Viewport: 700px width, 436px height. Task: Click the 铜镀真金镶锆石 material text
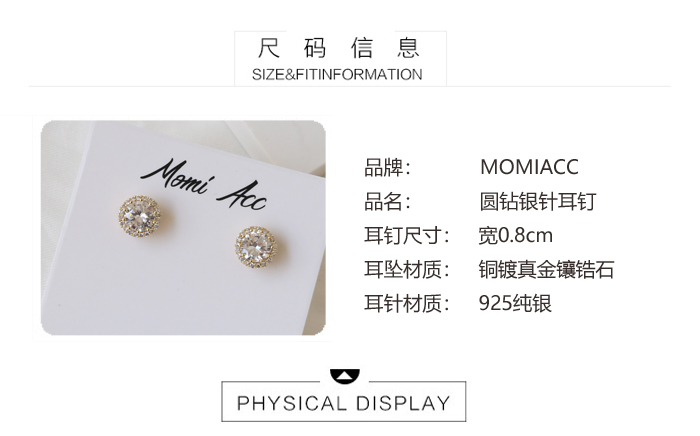pos(546,270)
